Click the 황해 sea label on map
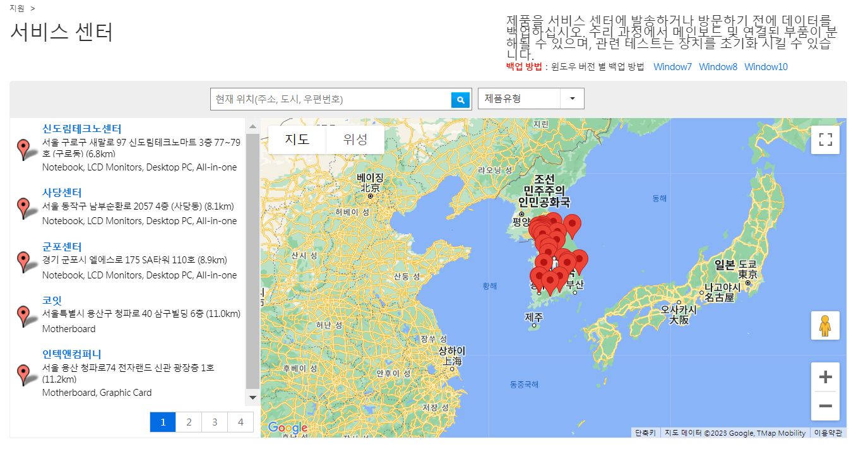The height and width of the screenshot is (459, 868). [490, 286]
